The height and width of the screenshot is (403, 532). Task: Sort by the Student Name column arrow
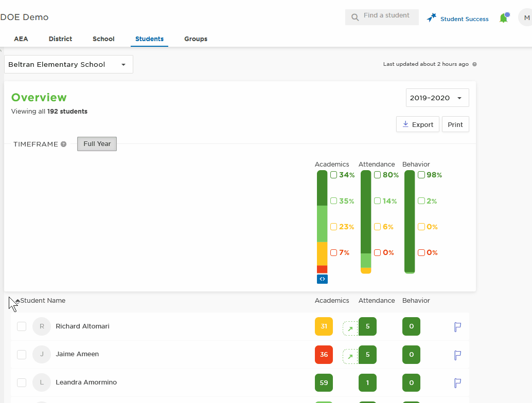pos(17,301)
